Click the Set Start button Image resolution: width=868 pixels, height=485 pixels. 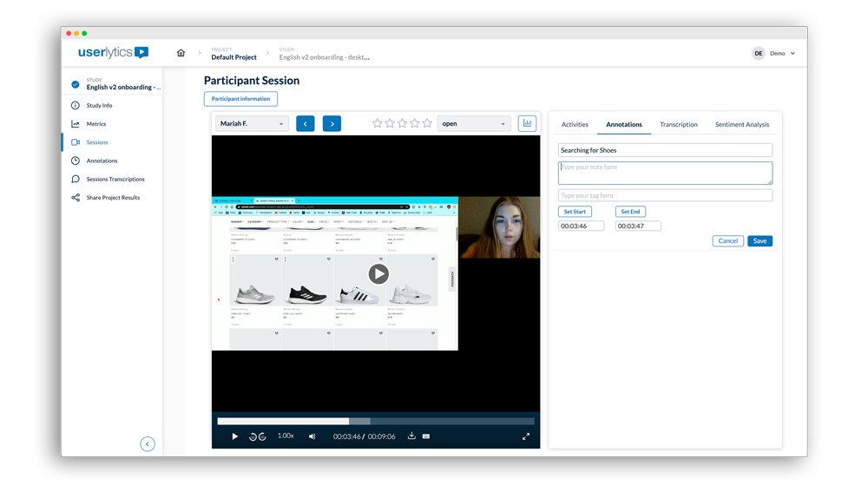[575, 212]
